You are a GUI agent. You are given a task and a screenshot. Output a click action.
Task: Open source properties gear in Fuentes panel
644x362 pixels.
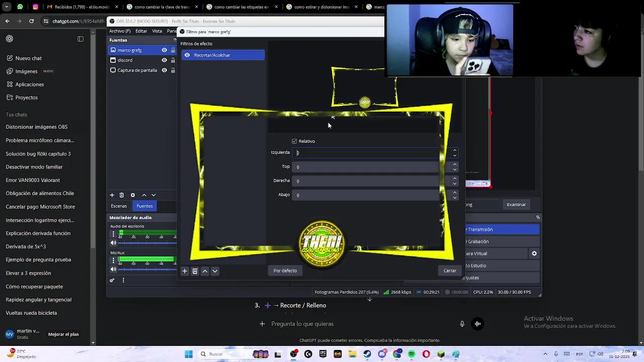click(133, 195)
